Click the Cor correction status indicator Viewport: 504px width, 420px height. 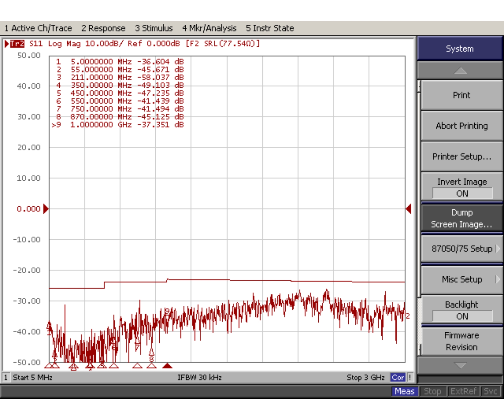point(398,377)
